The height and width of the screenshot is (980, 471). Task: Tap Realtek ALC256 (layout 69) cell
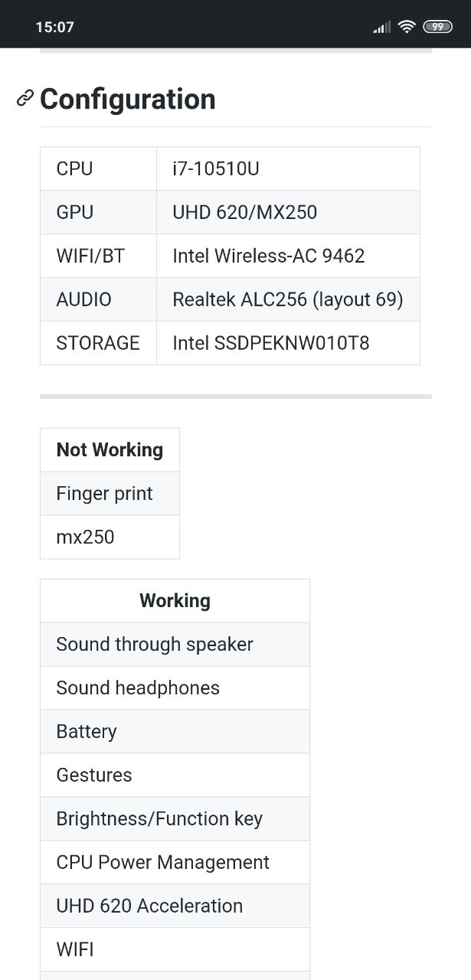(x=288, y=299)
